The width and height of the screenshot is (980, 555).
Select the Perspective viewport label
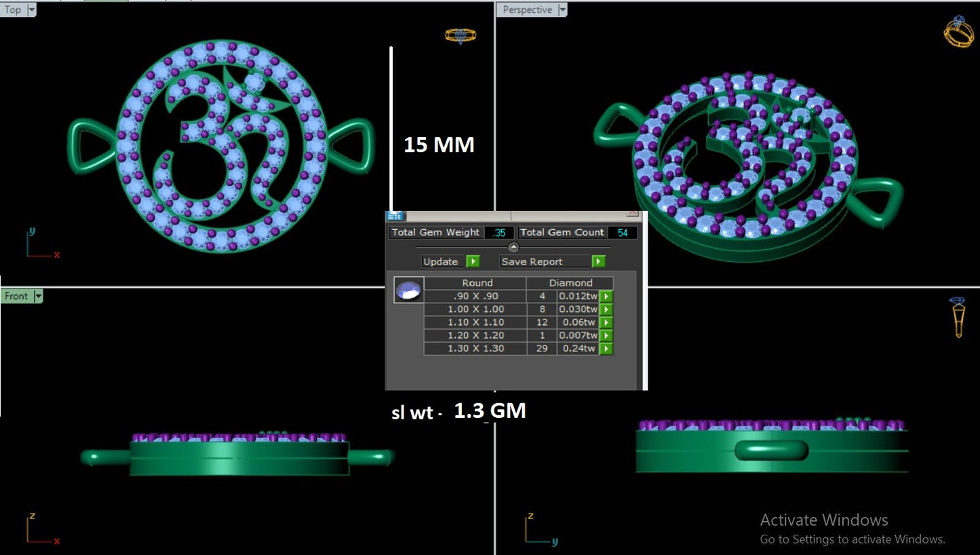(528, 9)
